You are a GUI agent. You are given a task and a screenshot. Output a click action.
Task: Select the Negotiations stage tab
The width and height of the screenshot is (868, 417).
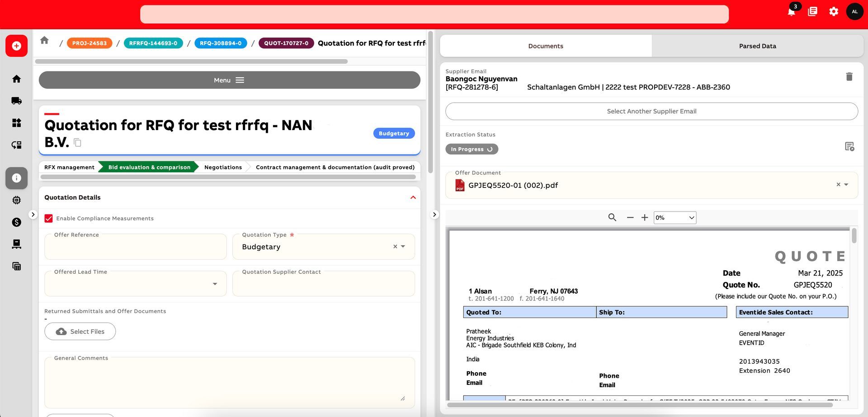[x=223, y=168]
